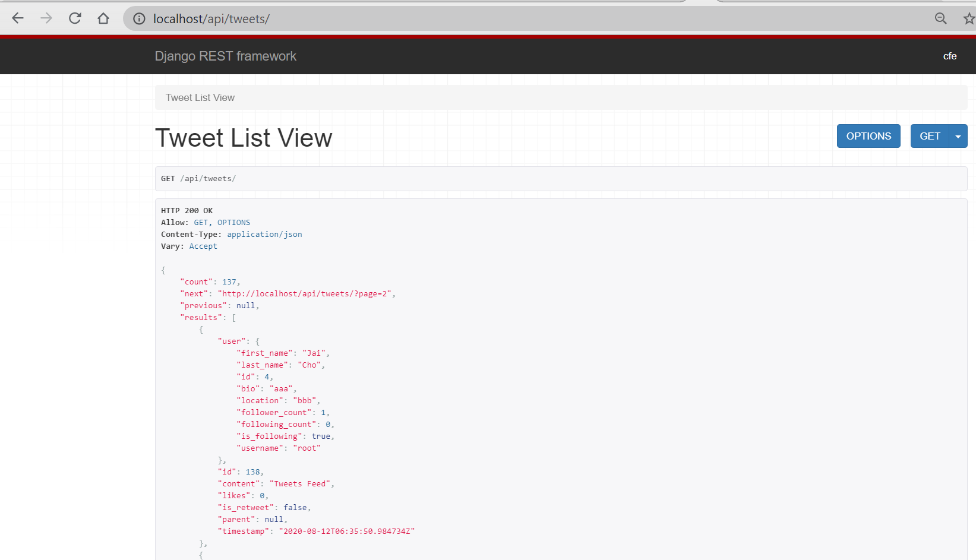Open the zoom magnifier in address bar
The width and height of the screenshot is (976, 560).
pyautogui.click(x=941, y=19)
